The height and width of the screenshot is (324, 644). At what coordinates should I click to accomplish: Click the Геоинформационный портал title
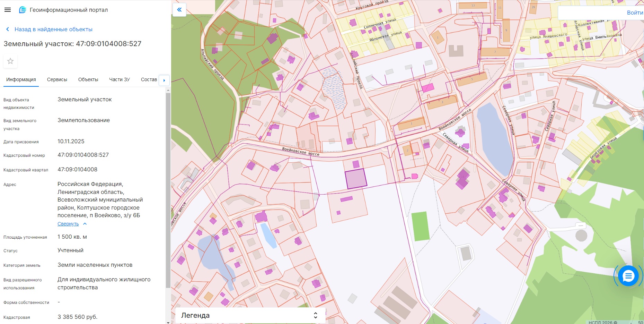[x=69, y=10]
